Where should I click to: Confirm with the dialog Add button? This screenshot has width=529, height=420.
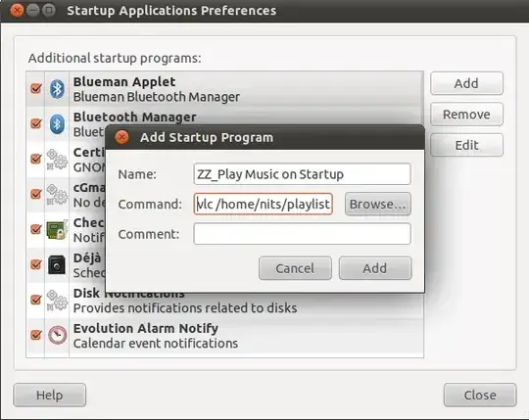(x=375, y=268)
